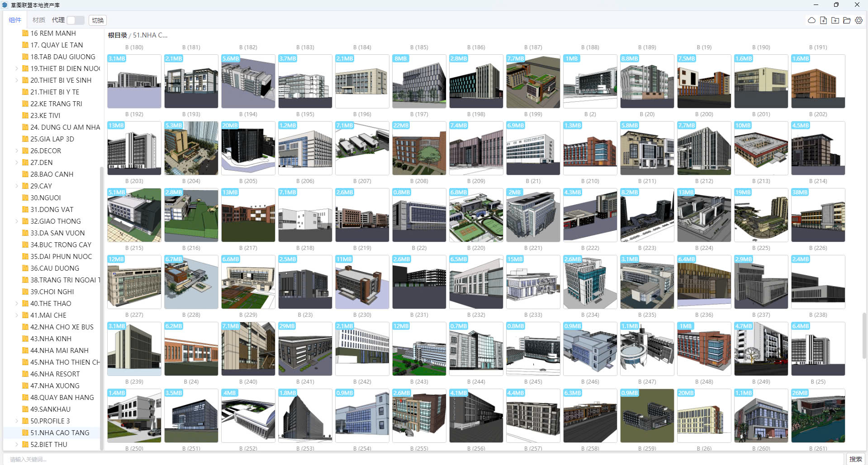Open settings via the gear icon
868x465 pixels.
pos(859,20)
